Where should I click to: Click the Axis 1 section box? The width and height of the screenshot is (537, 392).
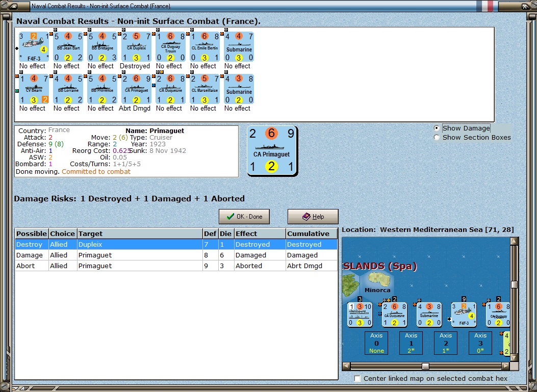point(411,343)
